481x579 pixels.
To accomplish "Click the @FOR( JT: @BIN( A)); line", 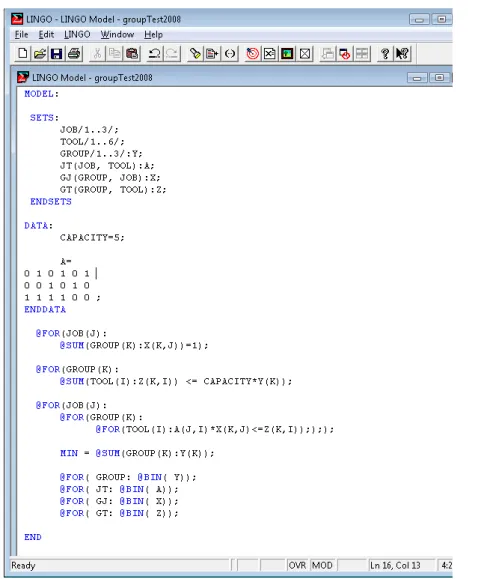I will [119, 489].
